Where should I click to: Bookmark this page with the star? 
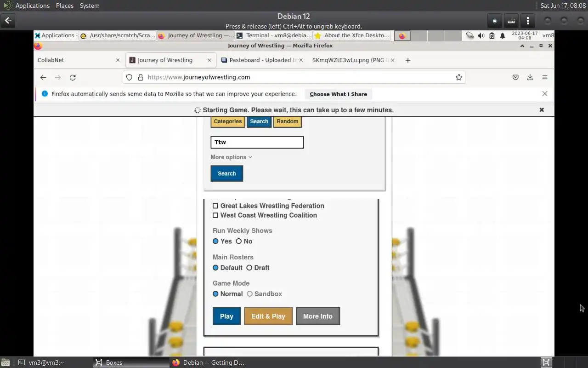coord(458,77)
